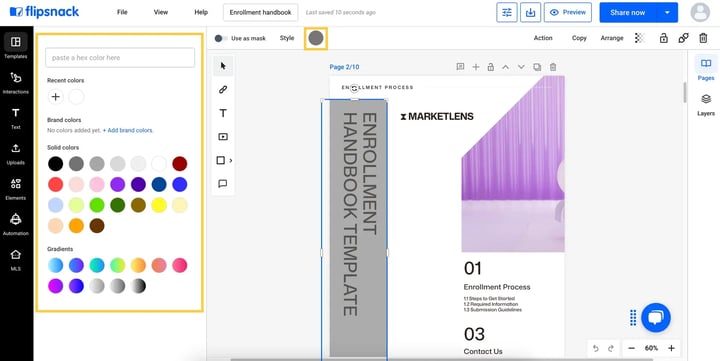Open the MLS sidebar panel
720x361 pixels.
(16, 259)
